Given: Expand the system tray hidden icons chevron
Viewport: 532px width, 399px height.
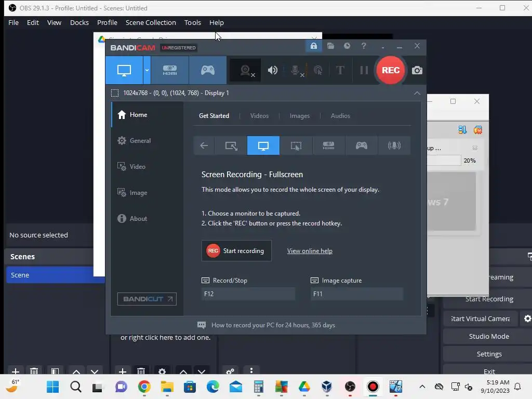Looking at the screenshot, I should (x=422, y=387).
